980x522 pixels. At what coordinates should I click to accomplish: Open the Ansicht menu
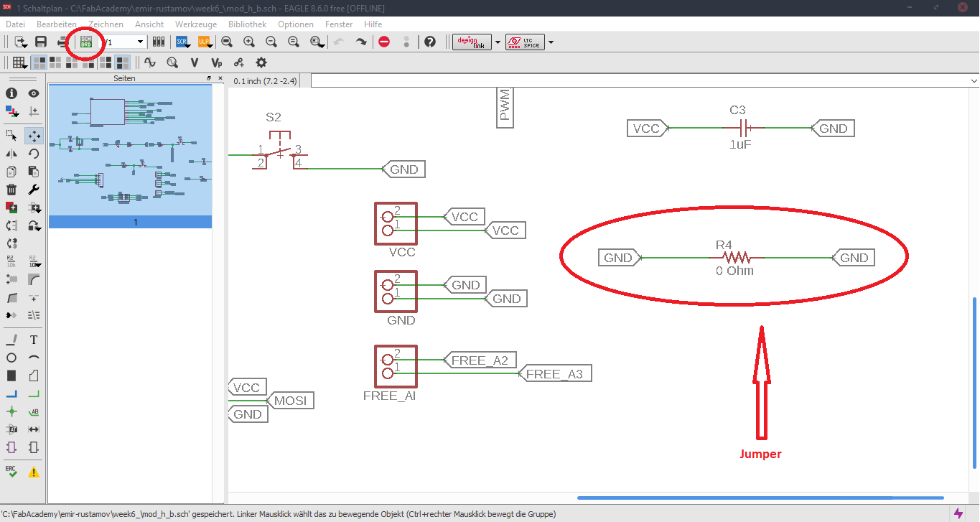coord(149,24)
